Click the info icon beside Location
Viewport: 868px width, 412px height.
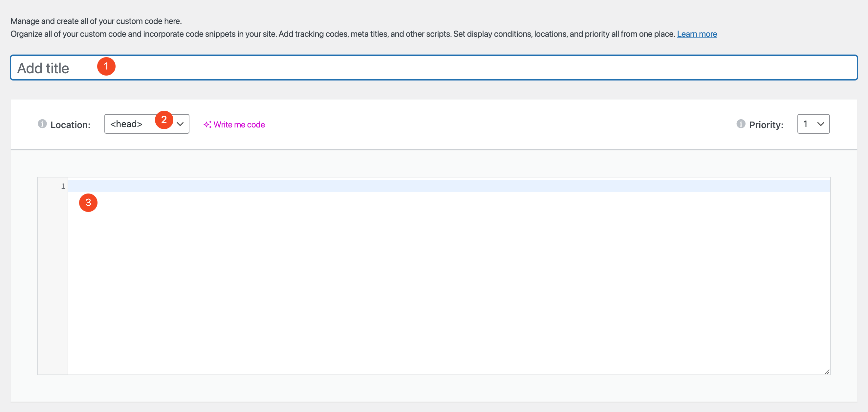pos(42,124)
